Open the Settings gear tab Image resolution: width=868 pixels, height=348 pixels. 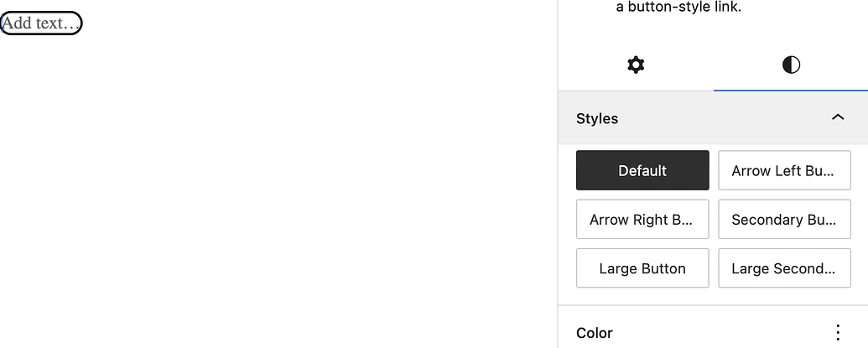[x=636, y=65]
